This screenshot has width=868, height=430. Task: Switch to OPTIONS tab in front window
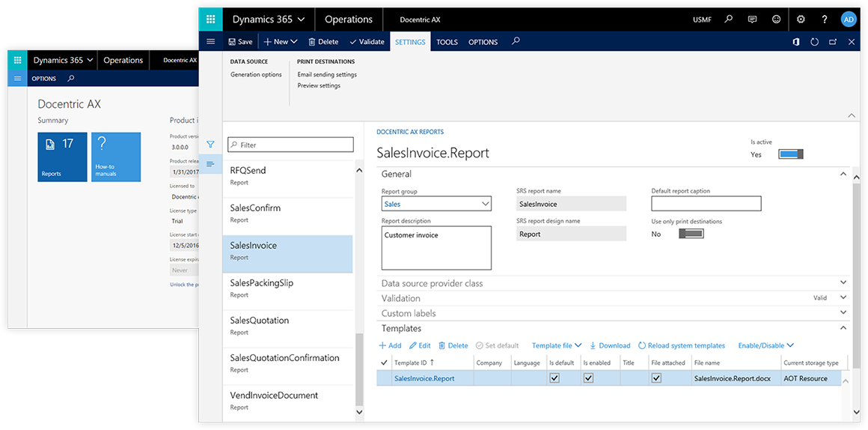483,41
